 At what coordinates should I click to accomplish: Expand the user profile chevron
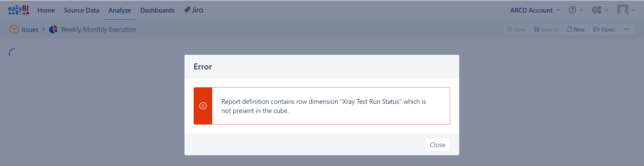point(634,10)
